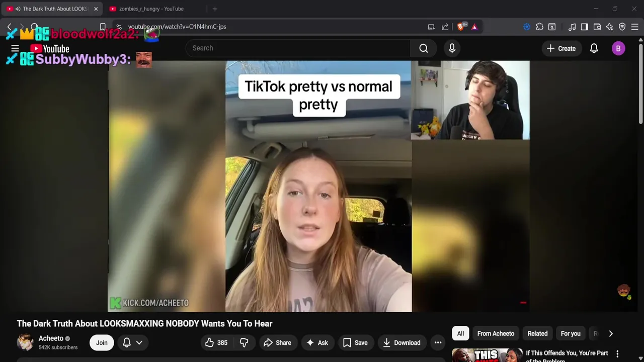Image resolution: width=644 pixels, height=362 pixels.
Task: Go back with the browser back arrow
Action: [x=9, y=27]
